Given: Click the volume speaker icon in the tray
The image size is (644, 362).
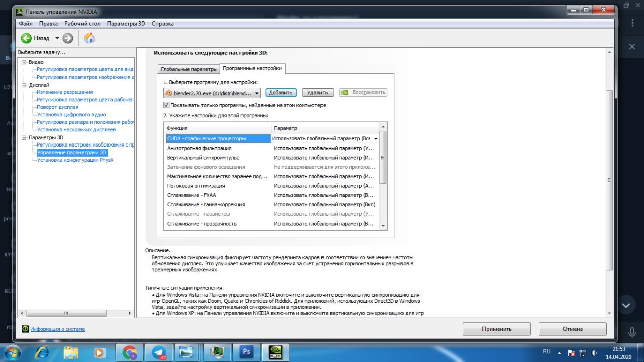Looking at the screenshot, I should click(594, 353).
